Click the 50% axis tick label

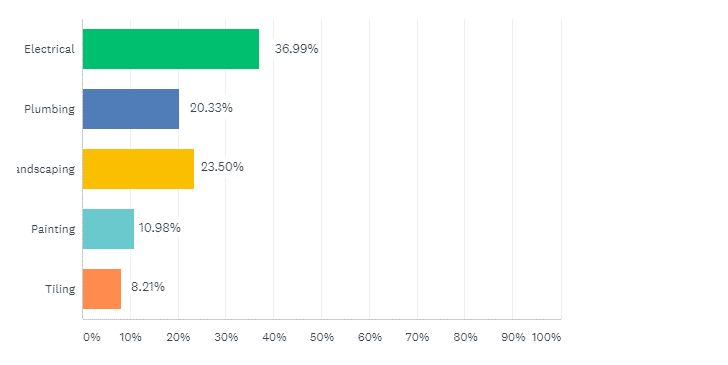coord(322,337)
